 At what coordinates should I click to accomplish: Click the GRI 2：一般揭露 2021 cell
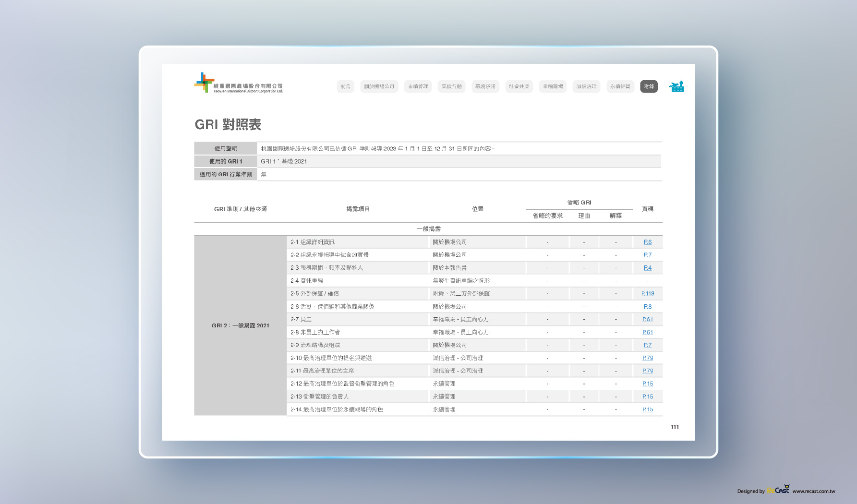coord(240,325)
